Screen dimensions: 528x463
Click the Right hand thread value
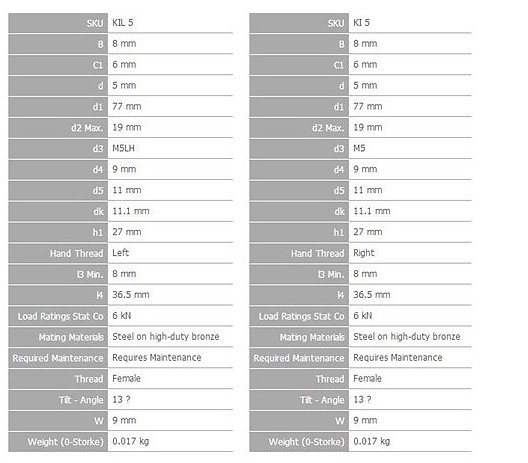(363, 253)
